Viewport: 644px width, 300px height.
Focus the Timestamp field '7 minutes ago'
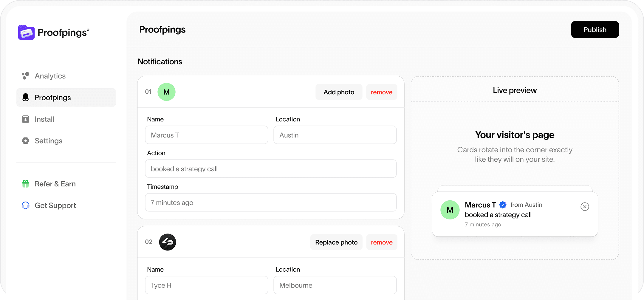coord(271,202)
